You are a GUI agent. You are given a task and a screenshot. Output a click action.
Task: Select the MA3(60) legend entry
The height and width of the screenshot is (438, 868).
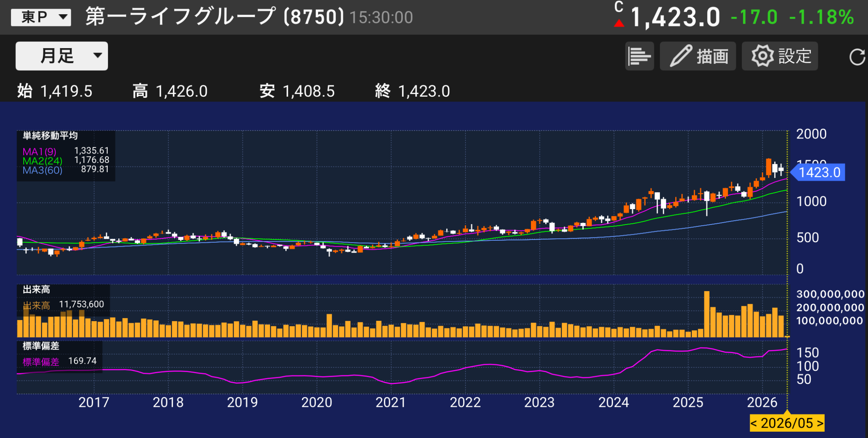coord(42,170)
